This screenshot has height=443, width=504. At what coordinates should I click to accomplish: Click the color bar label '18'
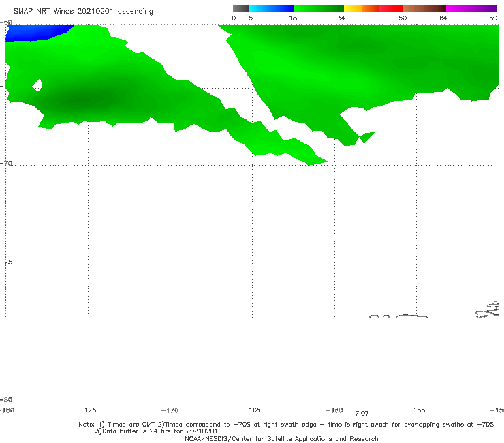pyautogui.click(x=293, y=18)
